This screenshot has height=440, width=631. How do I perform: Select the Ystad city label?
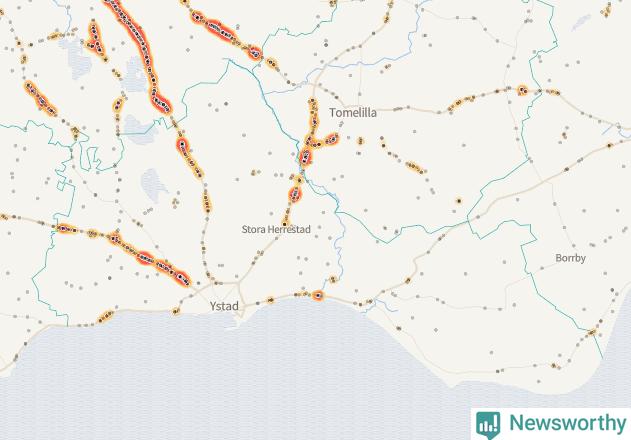click(x=224, y=306)
